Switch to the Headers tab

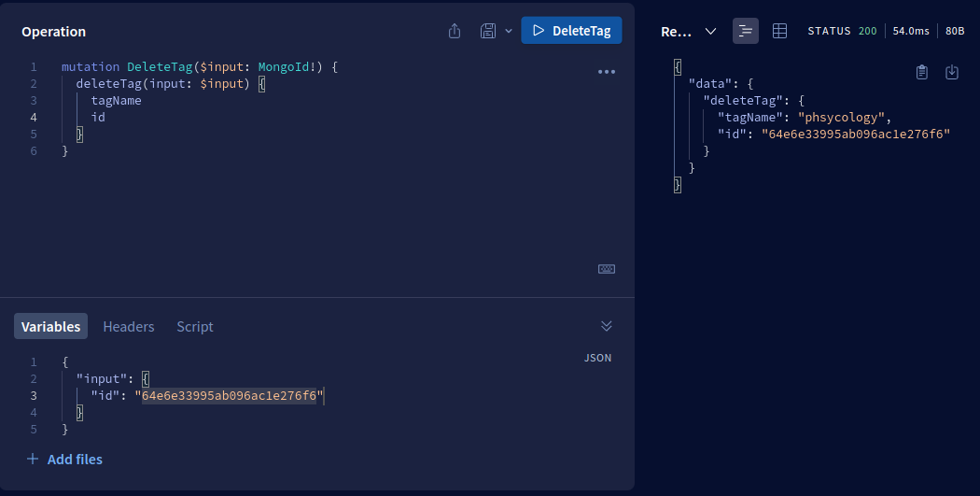pos(129,327)
